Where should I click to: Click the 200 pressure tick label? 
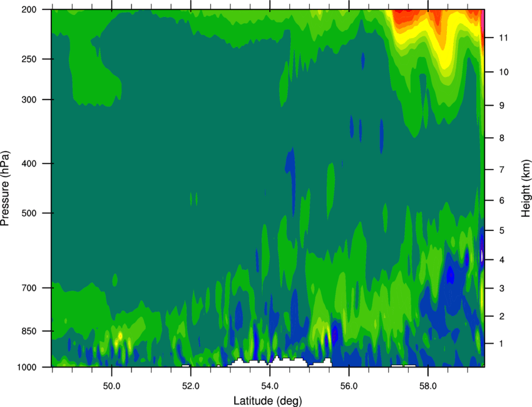pyautogui.click(x=29, y=9)
